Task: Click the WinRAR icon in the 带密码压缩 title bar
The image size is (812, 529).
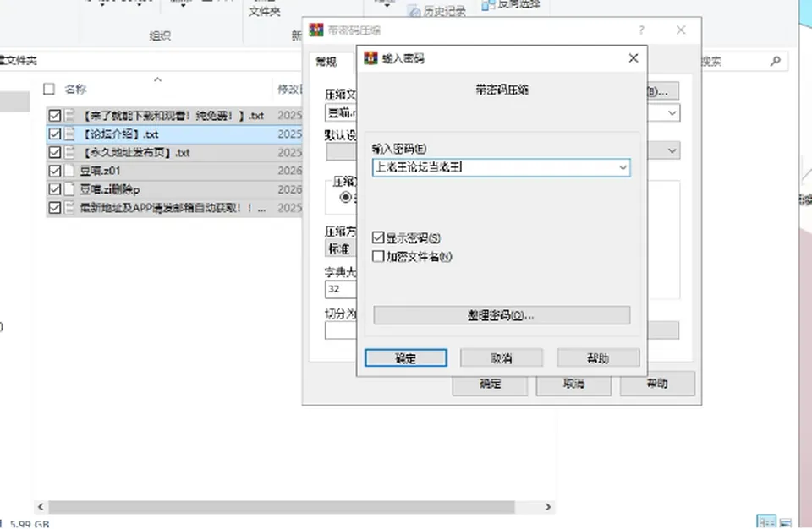Action: coord(315,30)
